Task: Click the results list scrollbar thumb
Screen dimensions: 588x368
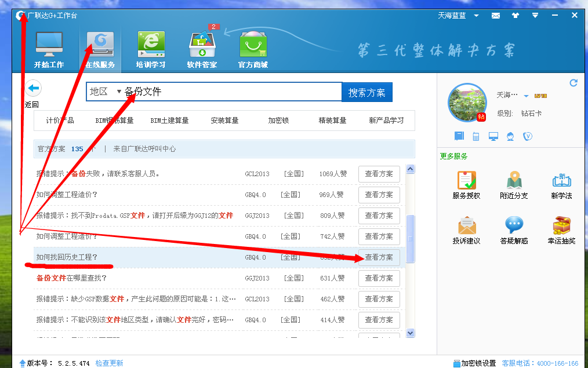Action: tap(410, 239)
